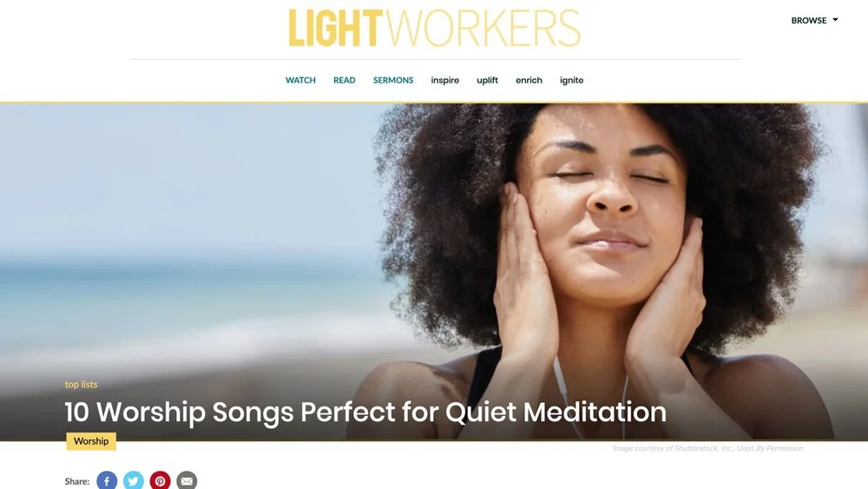Viewport: 868px width, 489px height.
Task: Pin article with Pinterest icon
Action: pyautogui.click(x=160, y=480)
